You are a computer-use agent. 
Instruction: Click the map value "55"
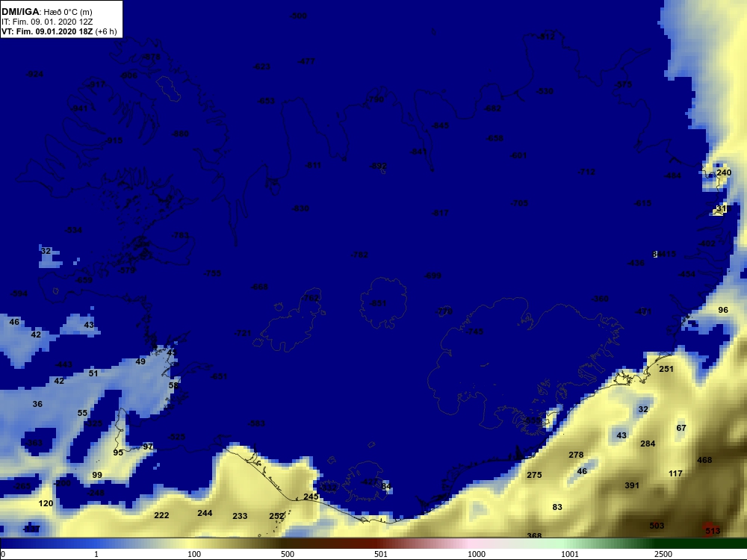(x=82, y=413)
